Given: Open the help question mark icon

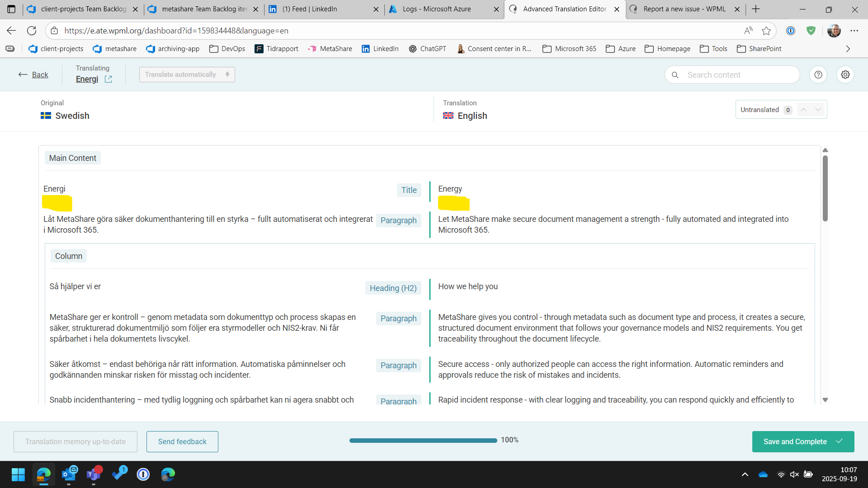Looking at the screenshot, I should (818, 75).
